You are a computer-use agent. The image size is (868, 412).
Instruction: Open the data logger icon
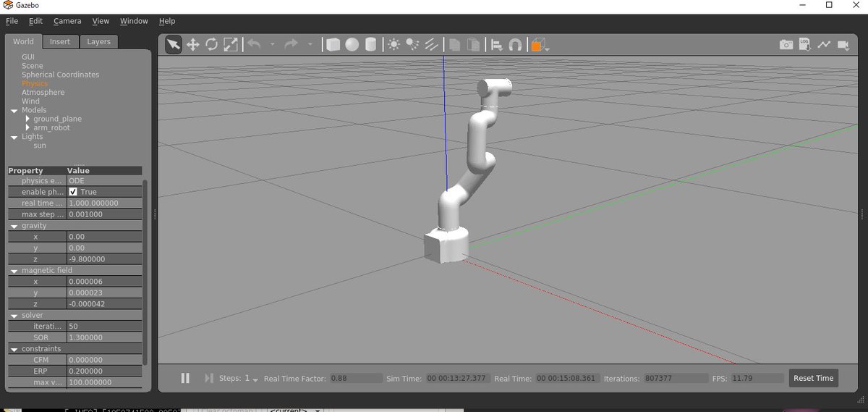(x=805, y=45)
